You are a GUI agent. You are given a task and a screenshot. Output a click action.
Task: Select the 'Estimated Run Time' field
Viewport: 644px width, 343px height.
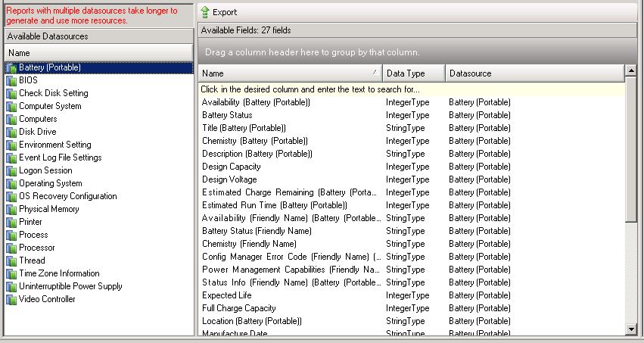(275, 205)
